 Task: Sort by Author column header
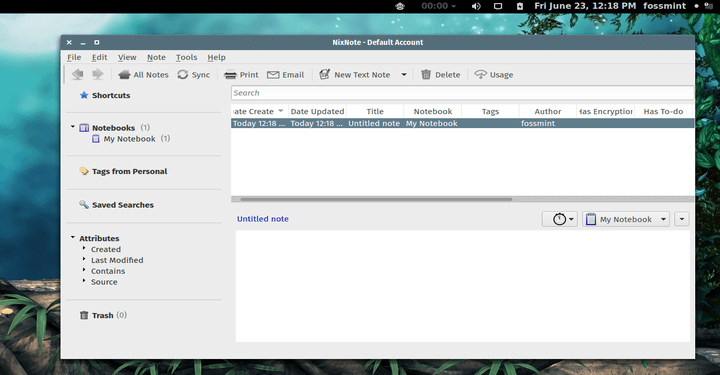click(548, 111)
